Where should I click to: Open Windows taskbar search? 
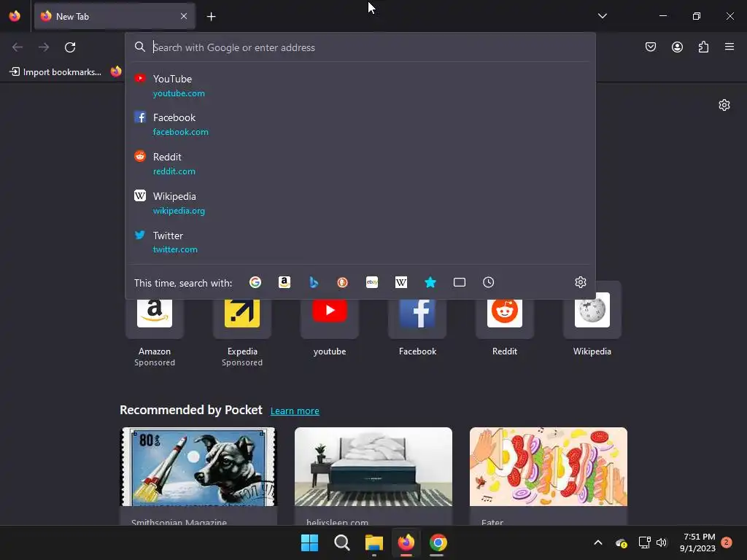point(341,542)
